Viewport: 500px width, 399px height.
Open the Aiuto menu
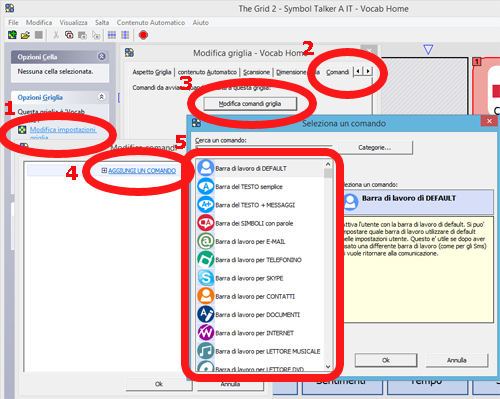click(x=201, y=22)
